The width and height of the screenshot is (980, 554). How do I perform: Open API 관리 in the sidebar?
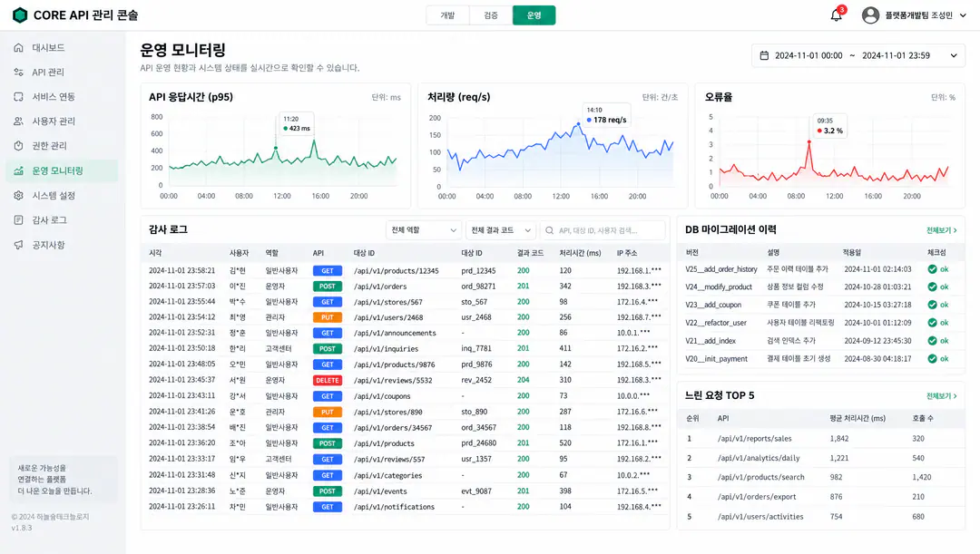[x=62, y=73]
